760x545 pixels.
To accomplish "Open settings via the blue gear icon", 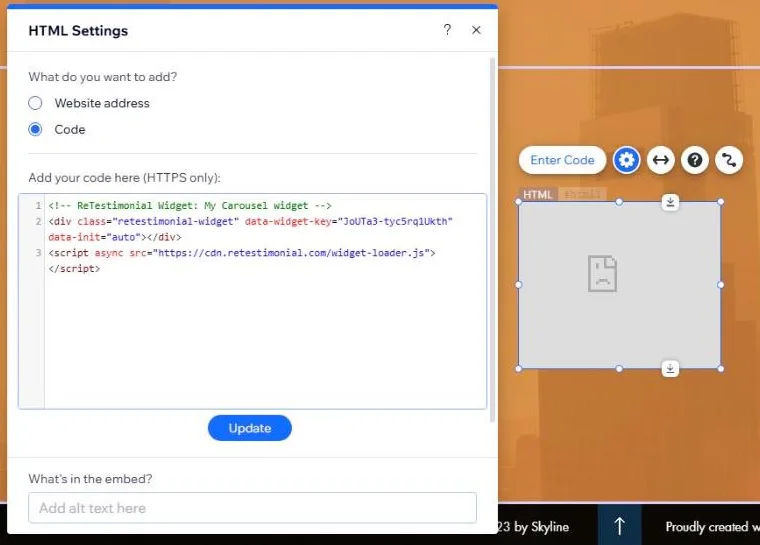I will 626,160.
